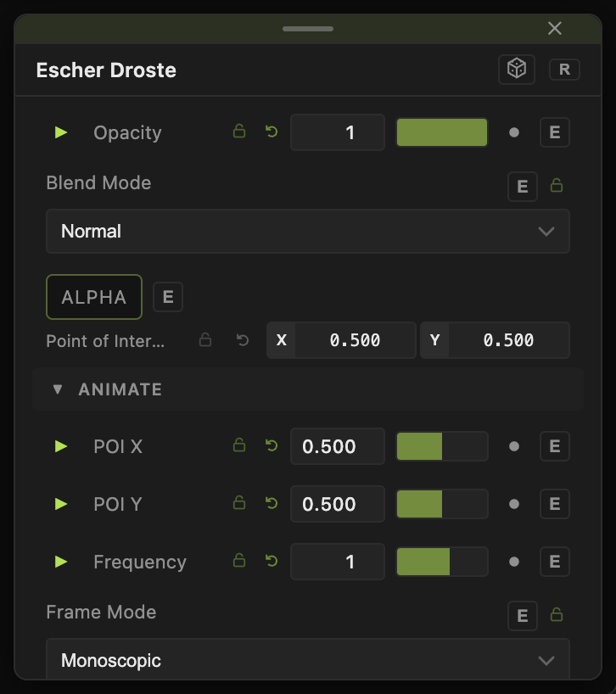Screen dimensions: 616x694
Task: Open the Normal blend mode dropdown
Action: pos(307,231)
